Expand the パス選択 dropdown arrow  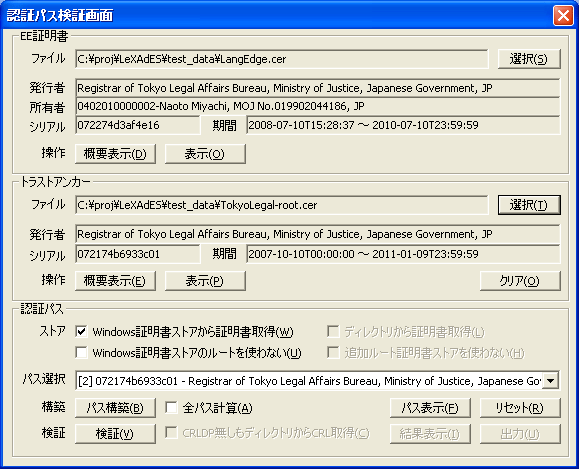point(551,381)
